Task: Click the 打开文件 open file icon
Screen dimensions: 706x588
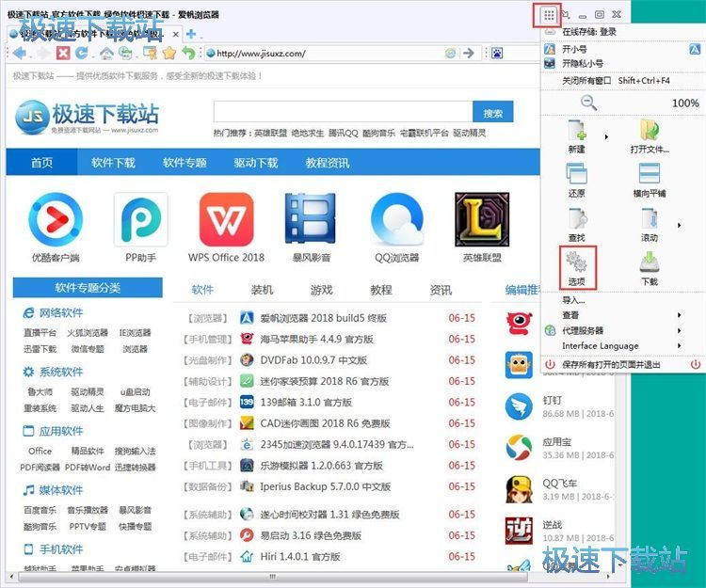Action: (x=650, y=131)
